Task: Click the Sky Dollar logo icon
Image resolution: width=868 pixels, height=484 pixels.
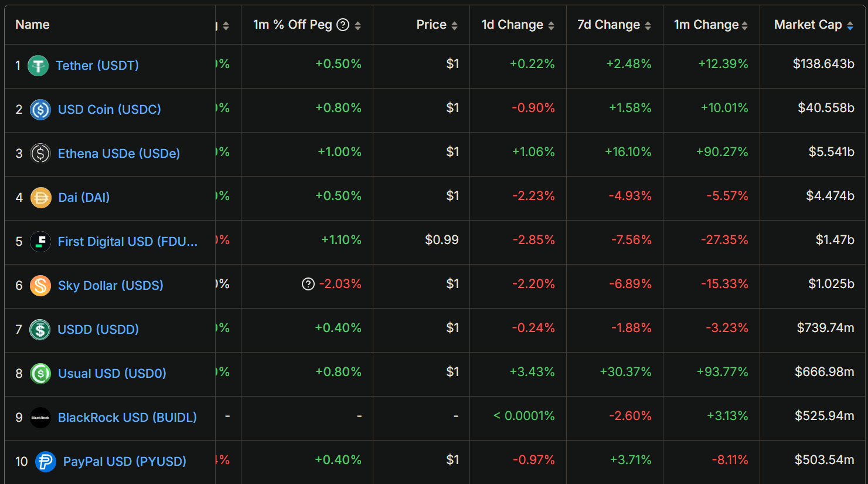Action: point(40,286)
